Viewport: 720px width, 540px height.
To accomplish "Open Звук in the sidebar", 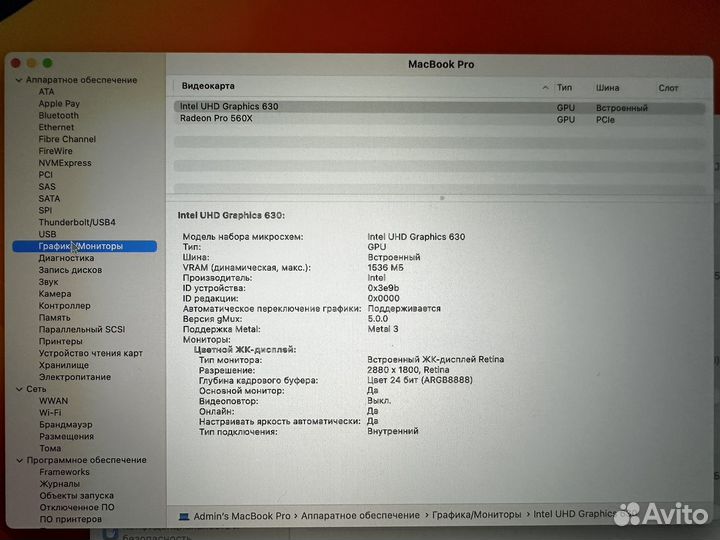I will coord(48,282).
